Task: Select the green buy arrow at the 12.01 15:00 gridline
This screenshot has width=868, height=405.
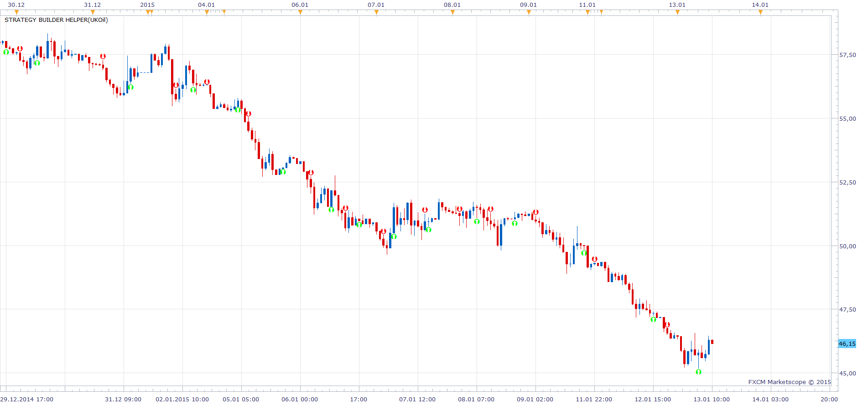Action: click(x=653, y=319)
